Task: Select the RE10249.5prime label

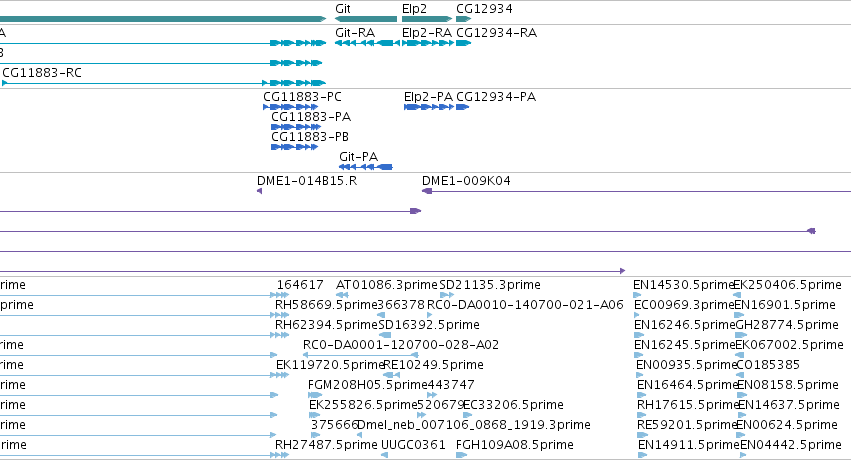Action: coord(434,366)
